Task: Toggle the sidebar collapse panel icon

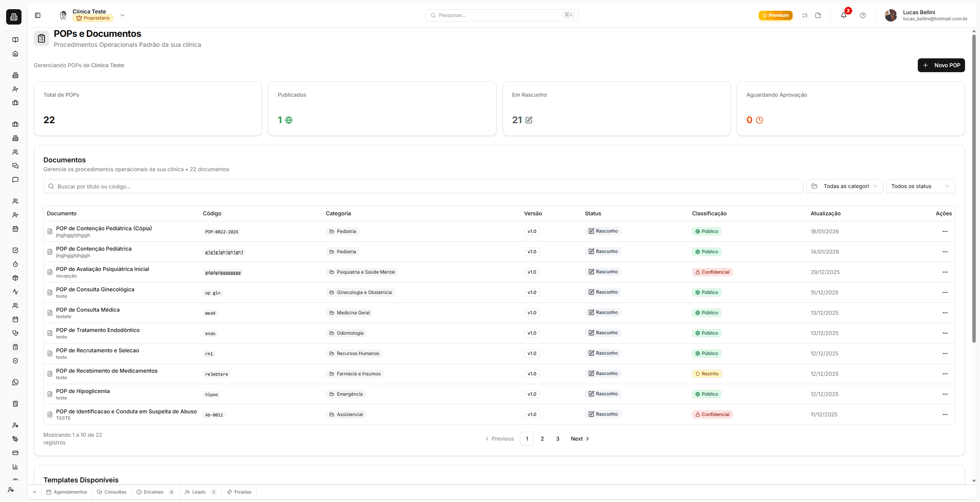Action: [x=38, y=15]
